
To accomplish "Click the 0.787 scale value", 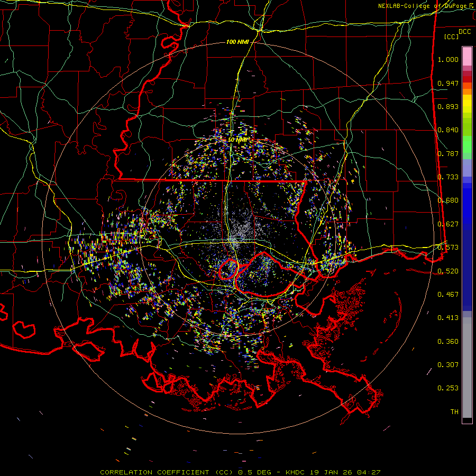I will [x=448, y=153].
